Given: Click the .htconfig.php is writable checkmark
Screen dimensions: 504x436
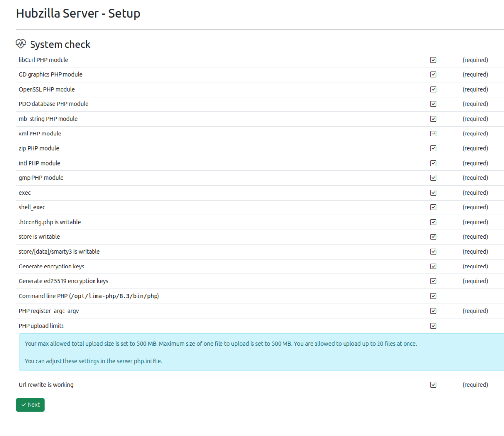Looking at the screenshot, I should 433,222.
